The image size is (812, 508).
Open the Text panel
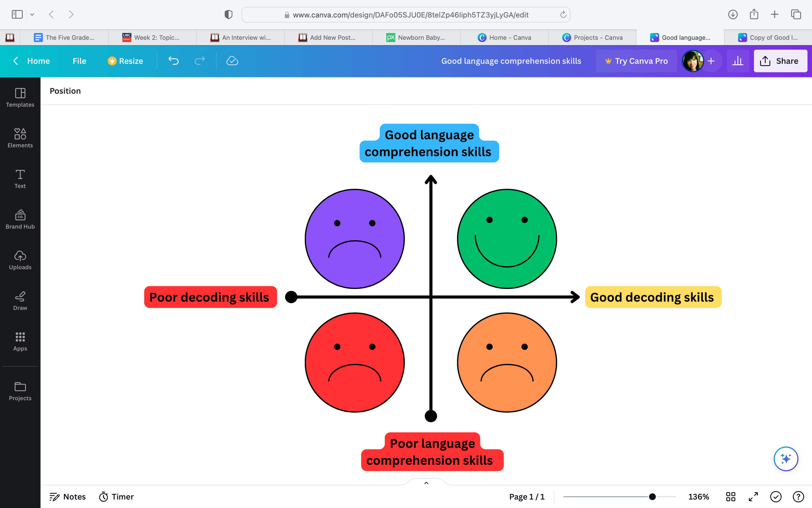click(x=20, y=179)
